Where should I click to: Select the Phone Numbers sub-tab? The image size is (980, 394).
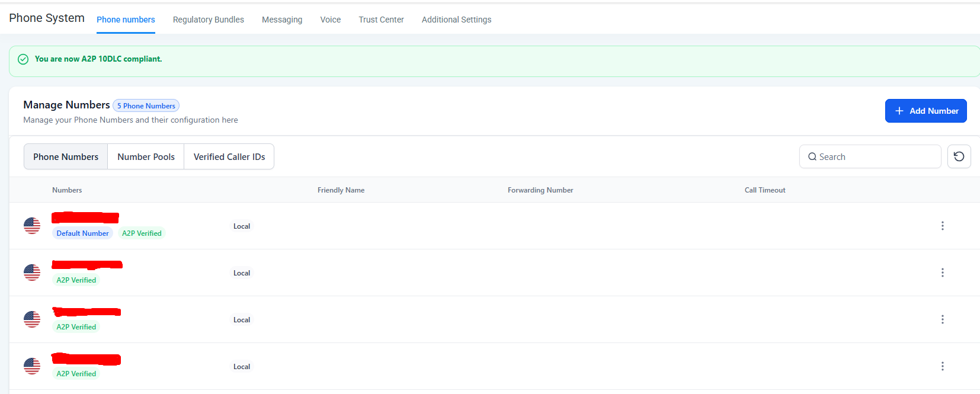point(66,156)
